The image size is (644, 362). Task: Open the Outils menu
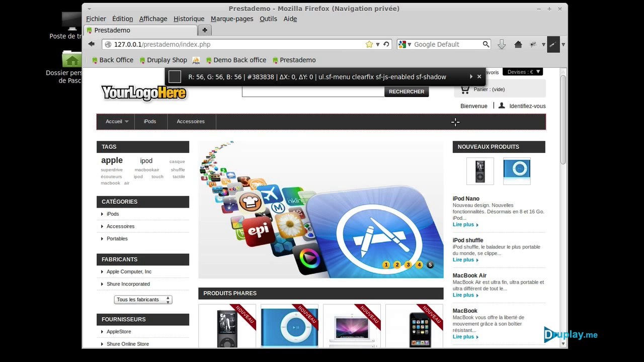click(268, 19)
